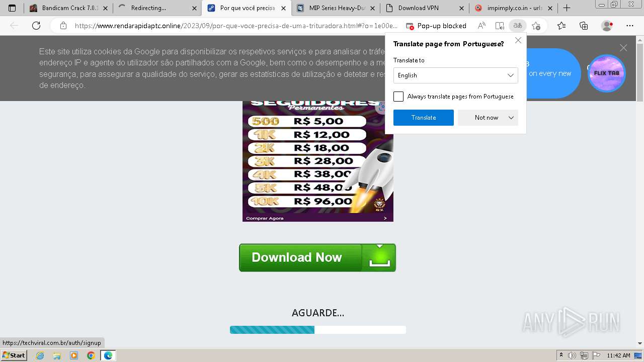
Task: Click the Flix Tab round logo
Action: [x=606, y=73]
